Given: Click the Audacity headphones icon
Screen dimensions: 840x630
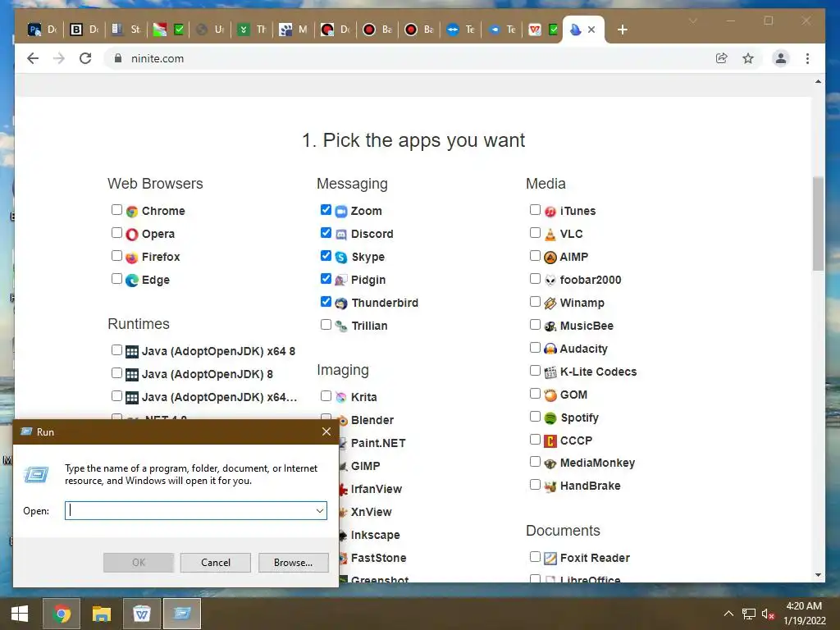Looking at the screenshot, I should [x=550, y=349].
